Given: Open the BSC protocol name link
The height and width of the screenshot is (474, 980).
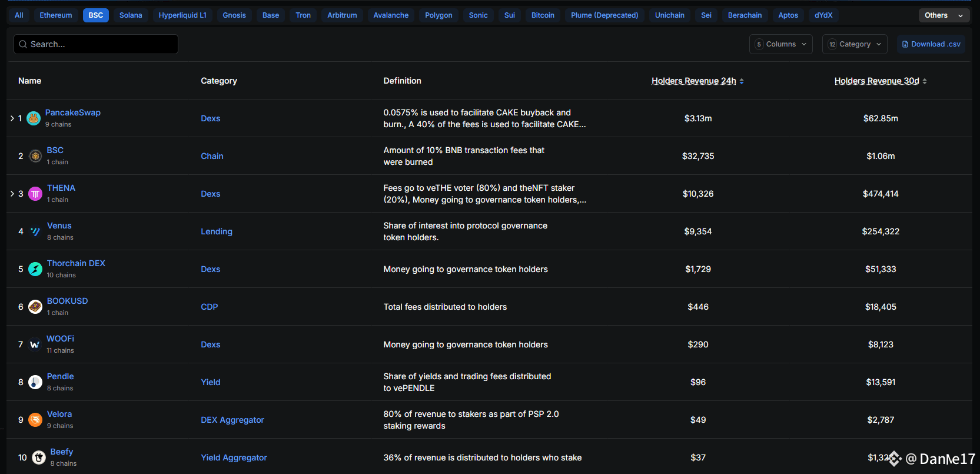Looking at the screenshot, I should [x=55, y=150].
